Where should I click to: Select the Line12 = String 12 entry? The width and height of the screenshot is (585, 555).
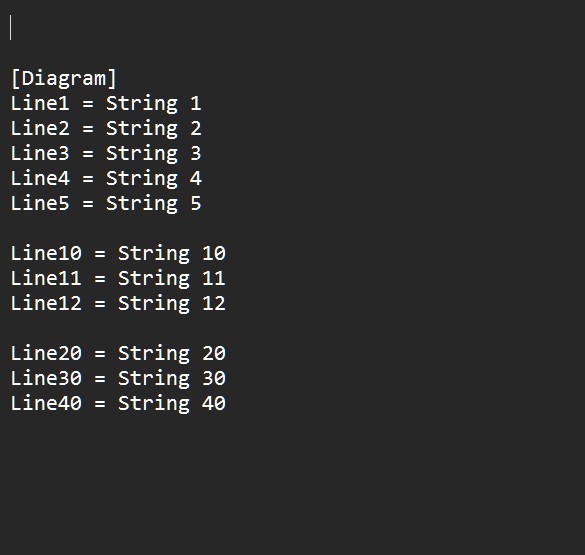point(118,303)
